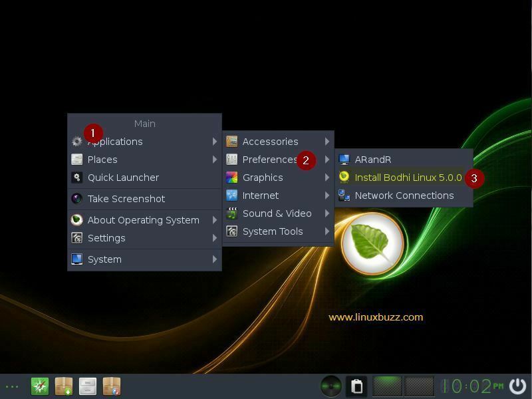Open the Places menu entry
This screenshot has width=532, height=399.
click(144, 160)
